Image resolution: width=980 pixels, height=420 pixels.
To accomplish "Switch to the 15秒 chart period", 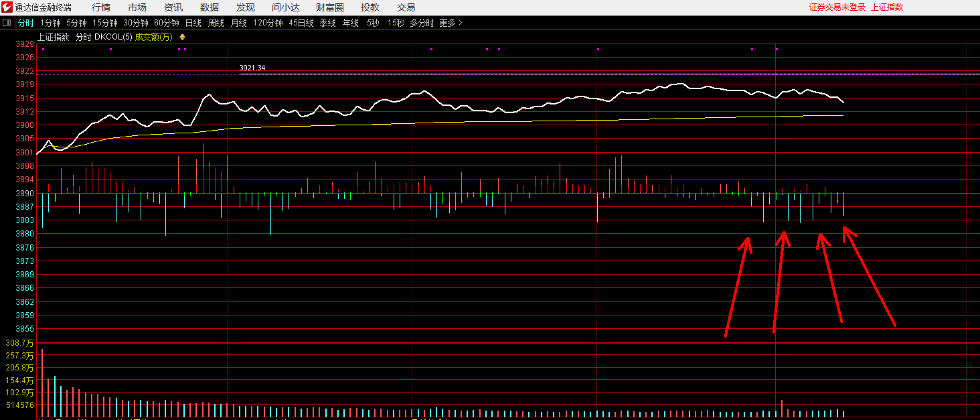I will [396, 23].
